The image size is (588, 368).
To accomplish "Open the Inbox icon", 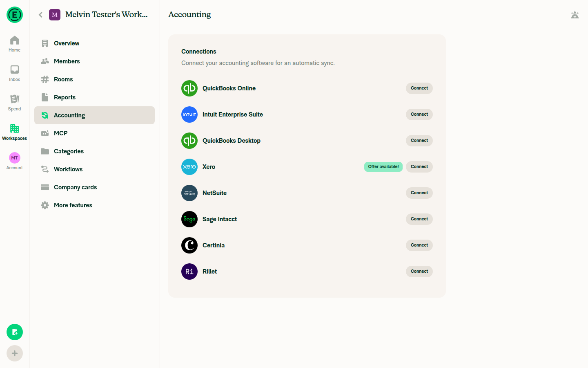I will coord(15,70).
